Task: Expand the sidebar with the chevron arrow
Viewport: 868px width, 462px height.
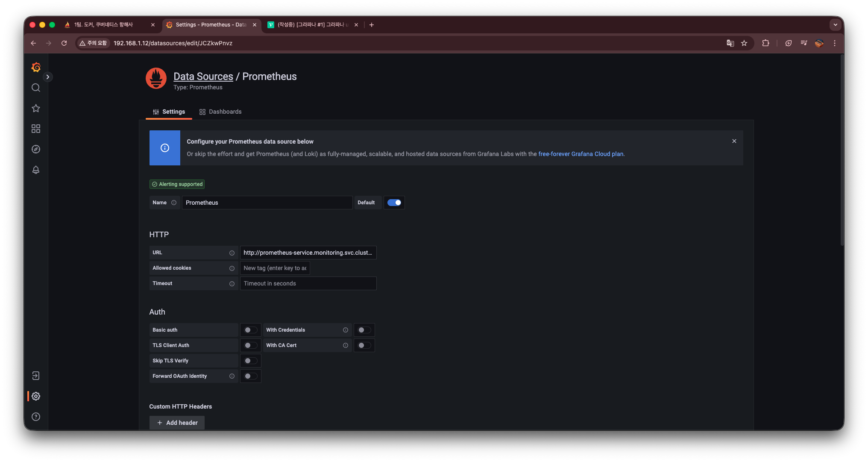Action: [48, 77]
